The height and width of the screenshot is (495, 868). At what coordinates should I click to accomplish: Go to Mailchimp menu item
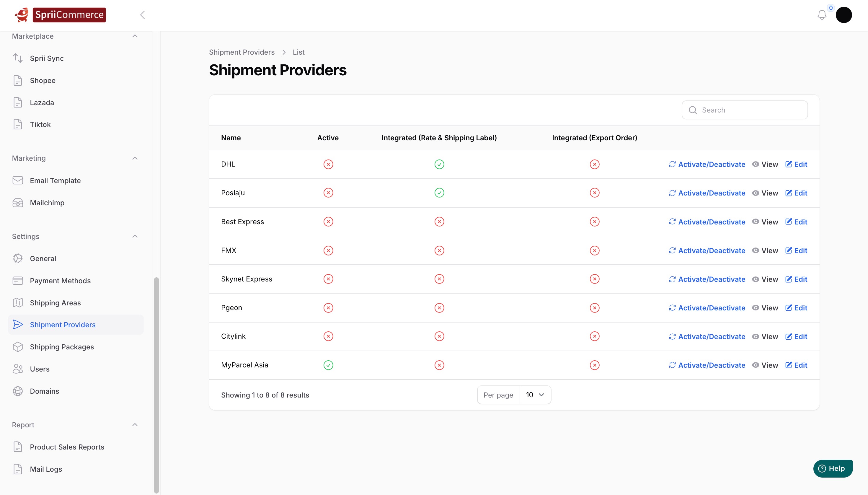point(76,203)
